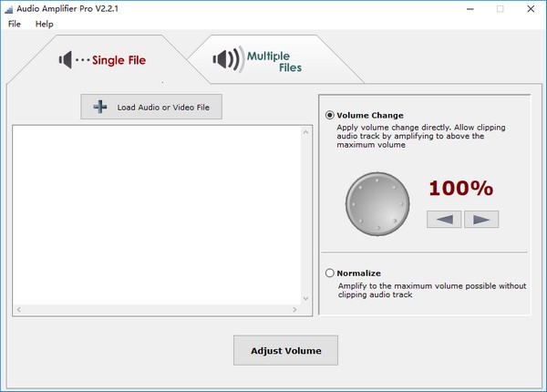Screen dimensions: 547x392
Task: Click the blue plus icon on Load button
Action: coord(100,107)
